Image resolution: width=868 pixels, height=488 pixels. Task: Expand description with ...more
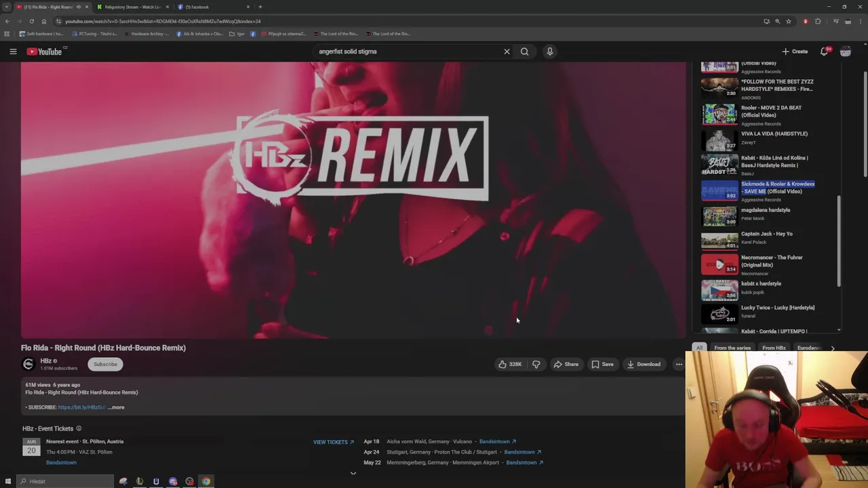coord(116,407)
